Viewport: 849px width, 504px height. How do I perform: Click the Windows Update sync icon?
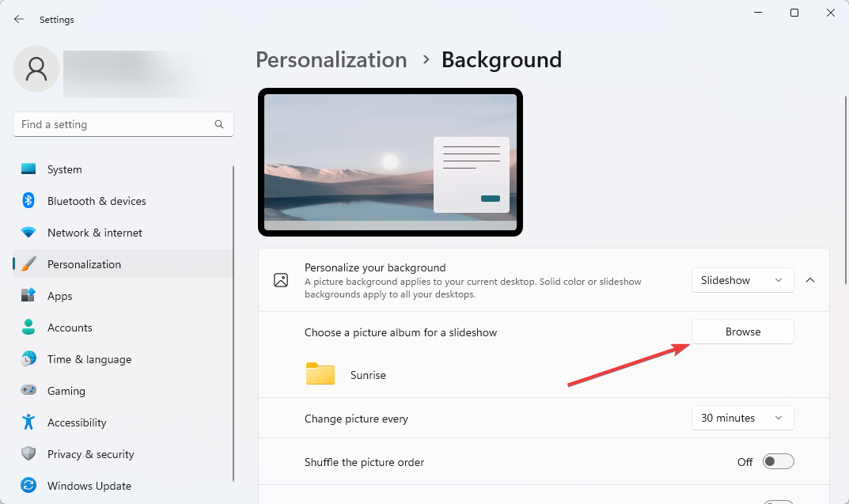tap(28, 485)
